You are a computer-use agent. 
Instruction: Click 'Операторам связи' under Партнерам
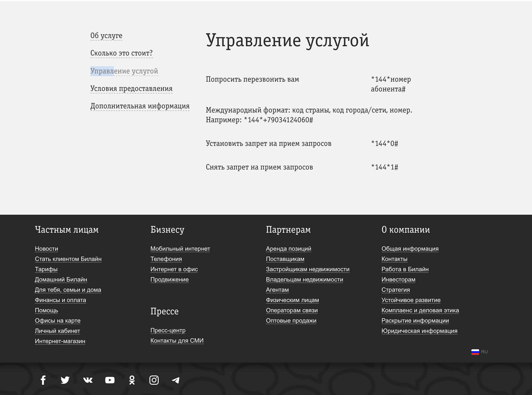tap(292, 310)
